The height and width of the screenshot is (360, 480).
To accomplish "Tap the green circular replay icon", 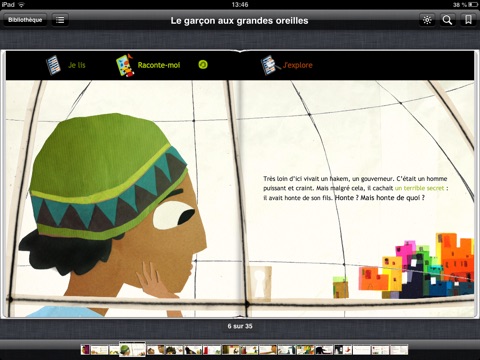I will pyautogui.click(x=203, y=65).
